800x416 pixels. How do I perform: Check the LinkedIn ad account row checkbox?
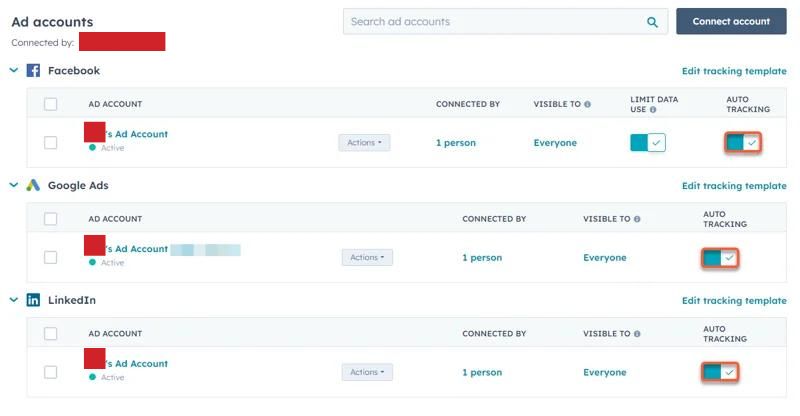(x=51, y=372)
